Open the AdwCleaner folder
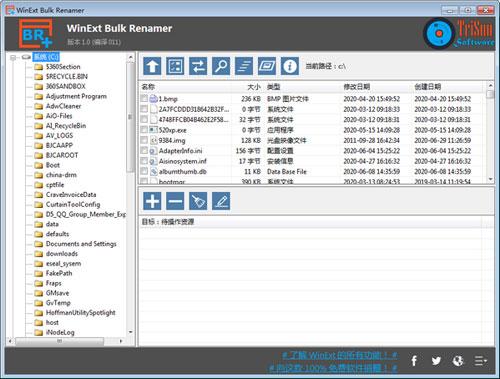500x379 pixels. 63,106
